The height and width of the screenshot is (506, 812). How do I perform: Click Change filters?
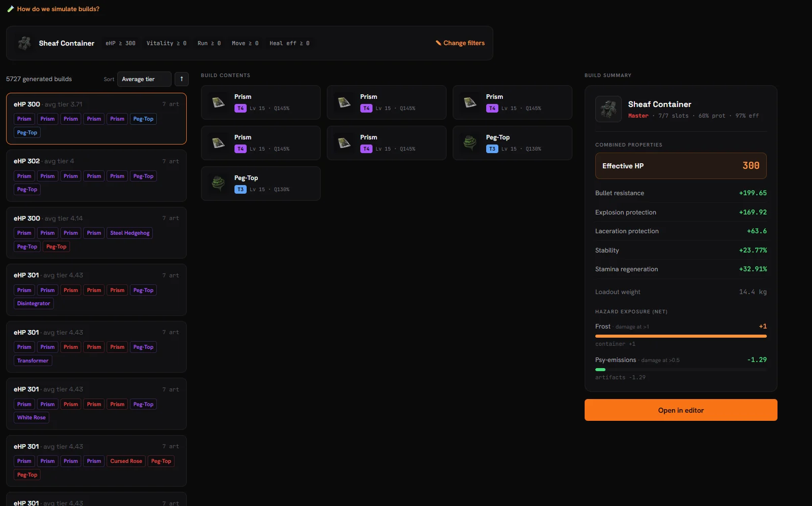coord(464,43)
